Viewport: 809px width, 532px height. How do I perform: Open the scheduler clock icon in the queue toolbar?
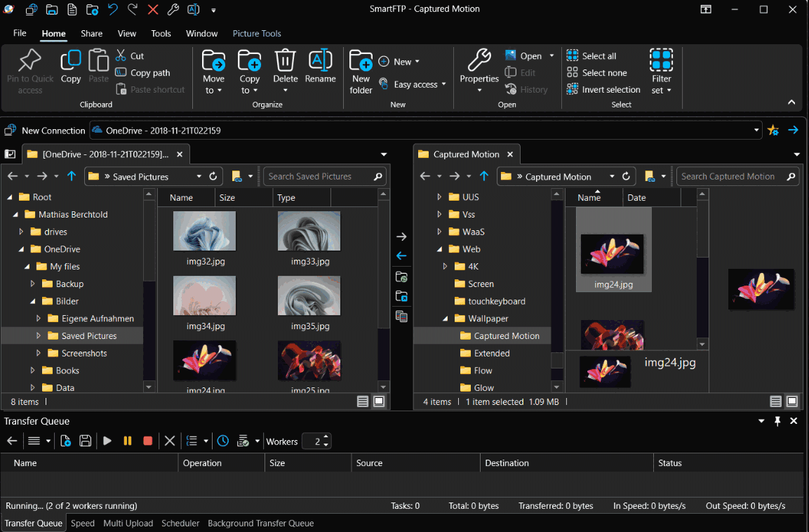[222, 441]
